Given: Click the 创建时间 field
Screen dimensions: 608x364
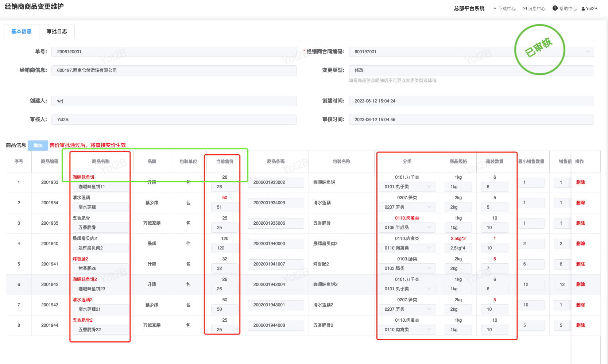Looking at the screenshot, I should click(472, 101).
